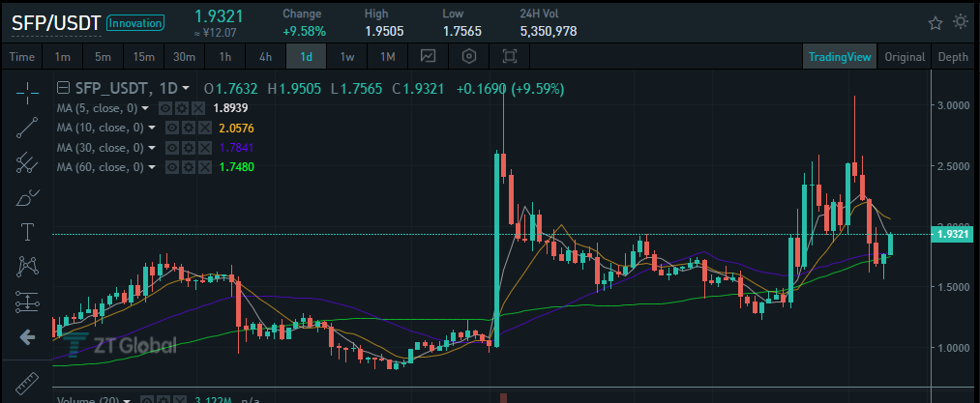Image resolution: width=980 pixels, height=403 pixels.
Task: Select the crosshair cursor tool
Action: (x=27, y=92)
